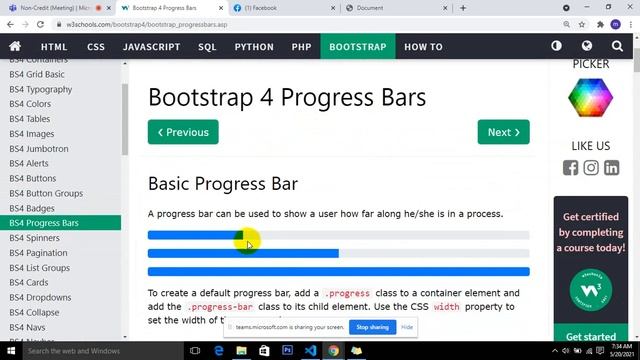Select BS4 Progress Bars in sidebar
Viewport: 640px width, 360px height.
click(x=60, y=223)
